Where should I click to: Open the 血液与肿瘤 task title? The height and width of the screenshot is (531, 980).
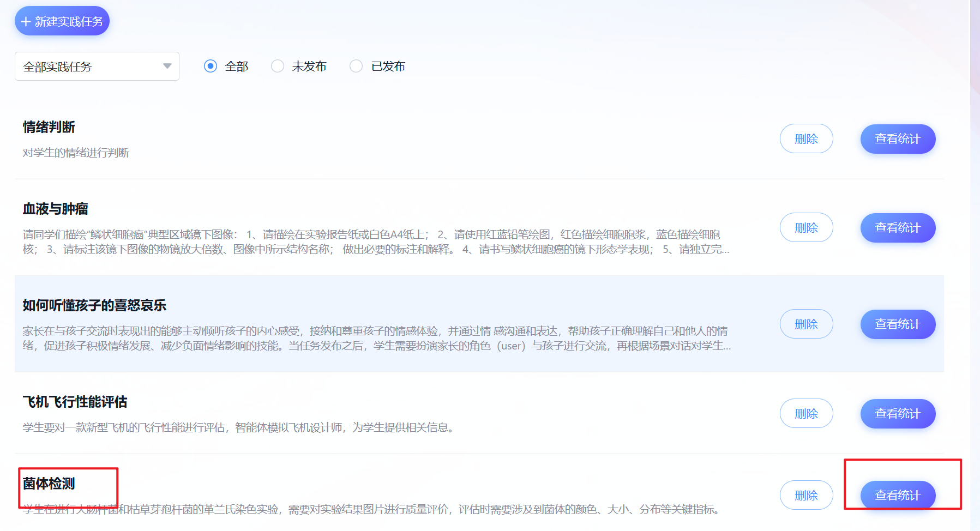tap(56, 209)
